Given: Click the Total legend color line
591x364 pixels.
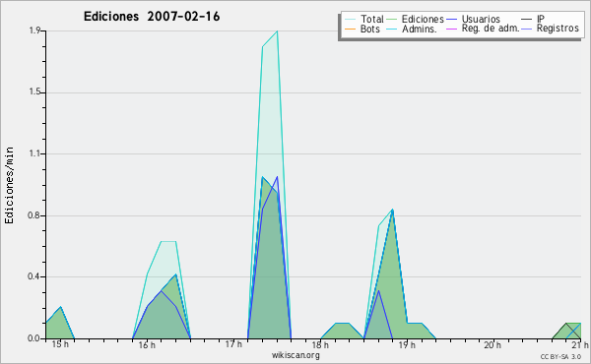Looking at the screenshot, I should (x=350, y=20).
